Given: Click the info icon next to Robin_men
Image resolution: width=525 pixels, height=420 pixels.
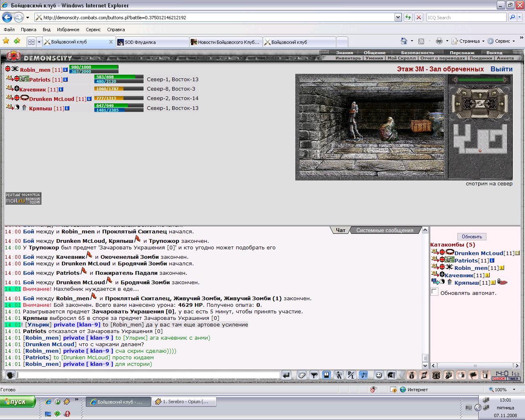Looking at the screenshot, I should pyautogui.click(x=65, y=70).
